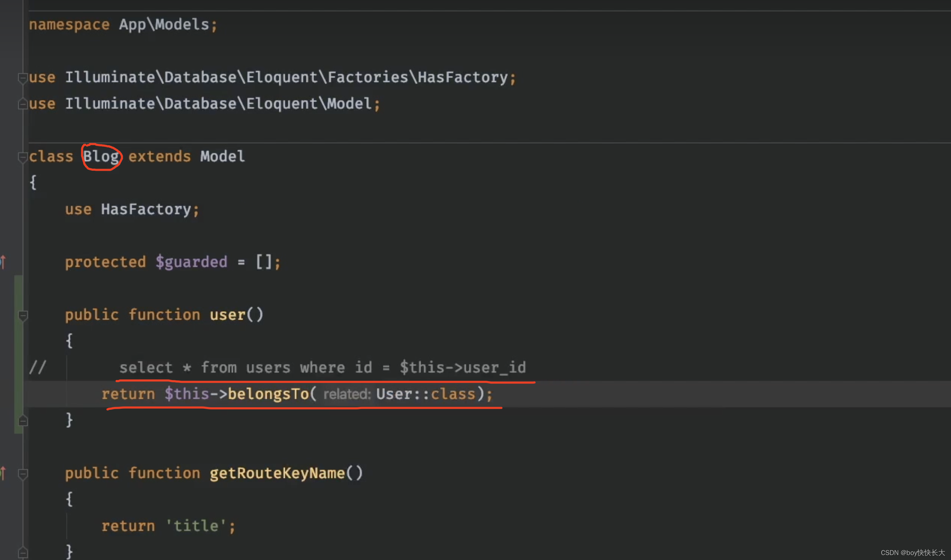The image size is (951, 560).
Task: Click the extends keyword
Action: pos(160,157)
